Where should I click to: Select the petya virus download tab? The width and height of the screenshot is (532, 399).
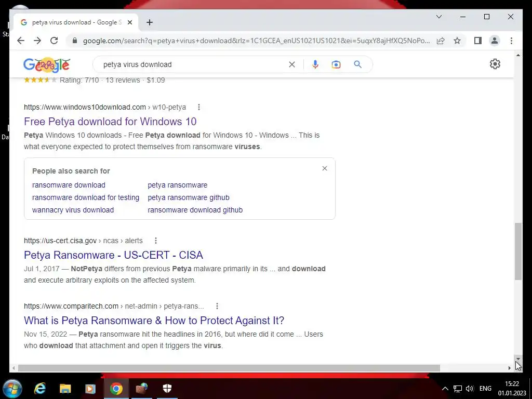click(76, 22)
